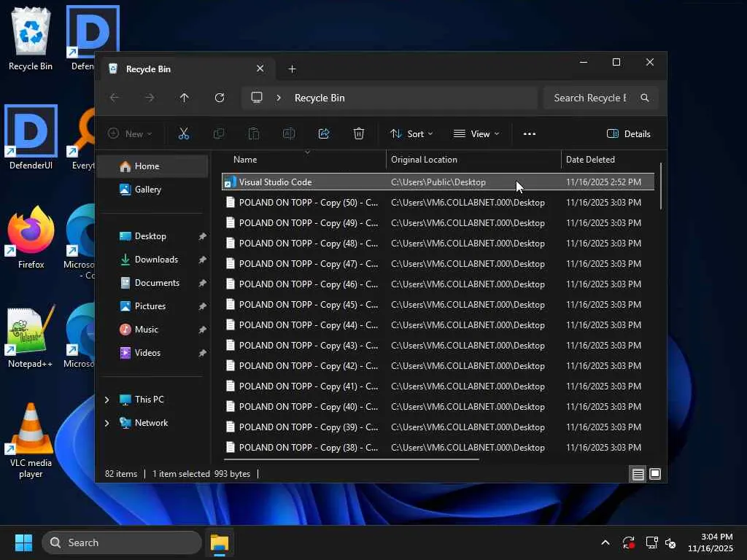Launch Firefox from the desktop
747x560 pixels.
click(x=31, y=238)
